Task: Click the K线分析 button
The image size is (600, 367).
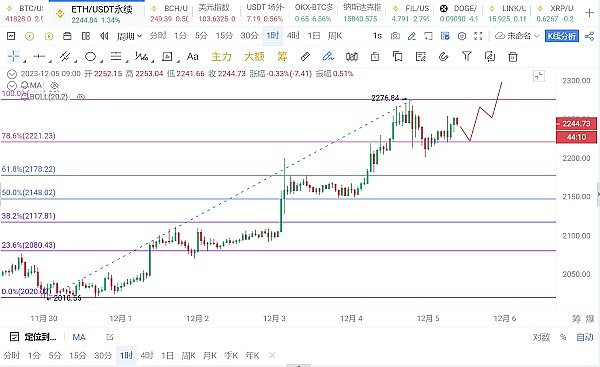Action: [x=562, y=36]
